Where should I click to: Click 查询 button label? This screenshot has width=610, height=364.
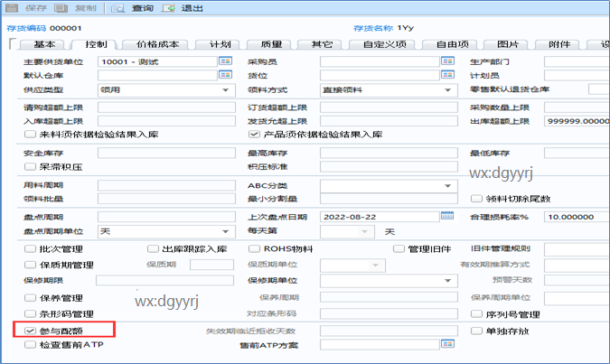143,8
